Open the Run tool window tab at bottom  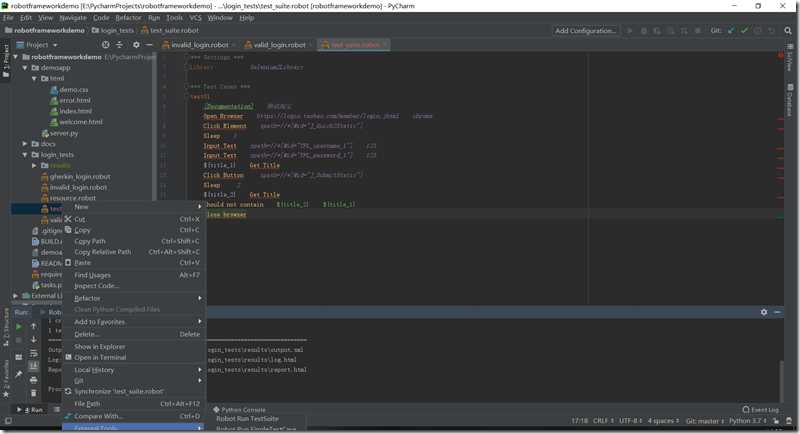[x=30, y=410]
